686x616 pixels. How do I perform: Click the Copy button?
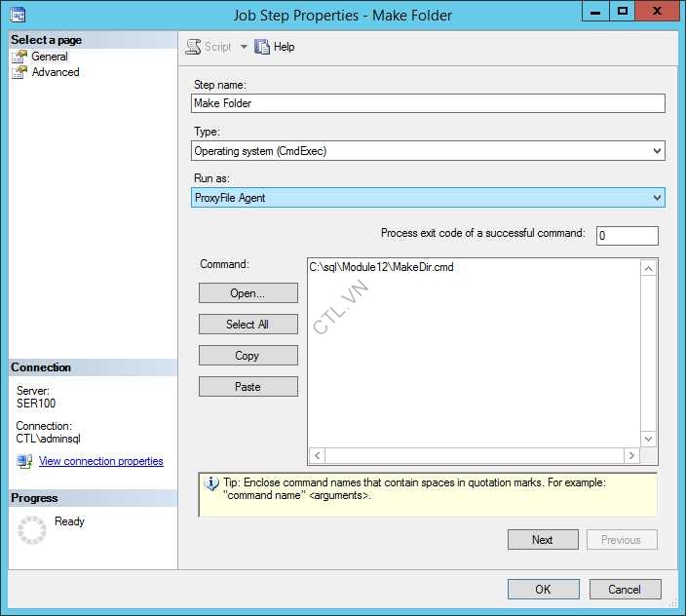point(248,356)
